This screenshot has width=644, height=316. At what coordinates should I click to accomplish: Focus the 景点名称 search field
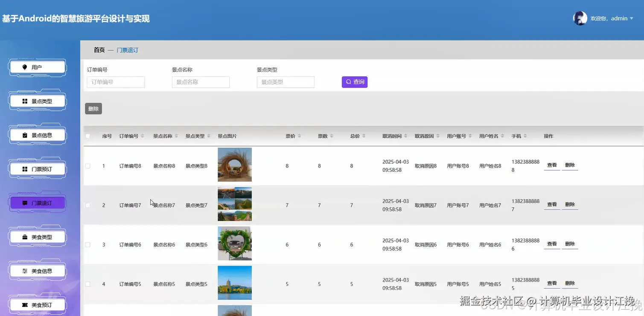tap(201, 82)
